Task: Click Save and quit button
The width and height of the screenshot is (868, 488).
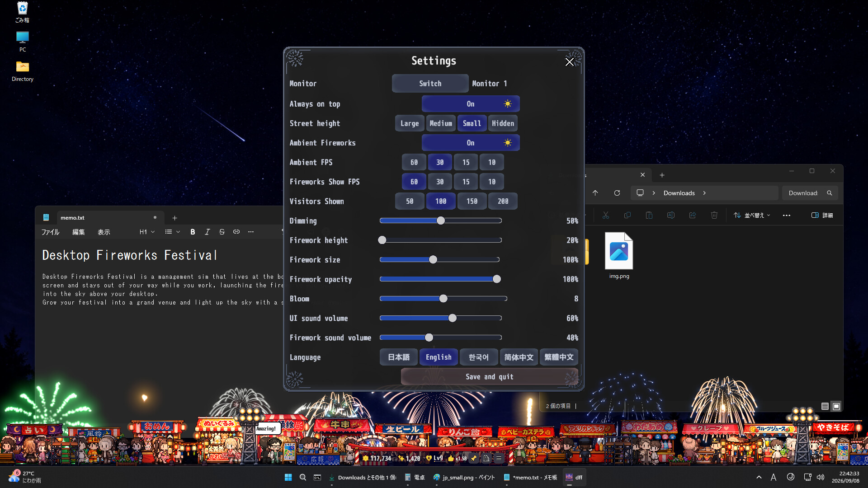Action: point(489,376)
